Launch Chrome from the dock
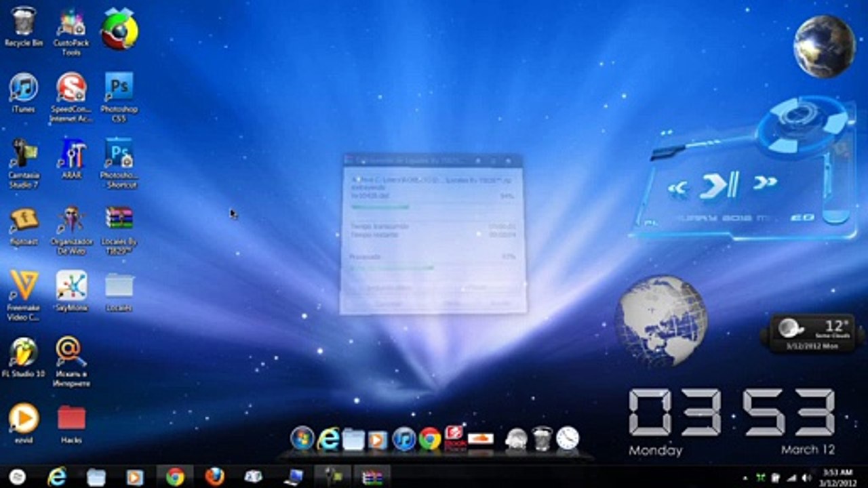 (430, 439)
